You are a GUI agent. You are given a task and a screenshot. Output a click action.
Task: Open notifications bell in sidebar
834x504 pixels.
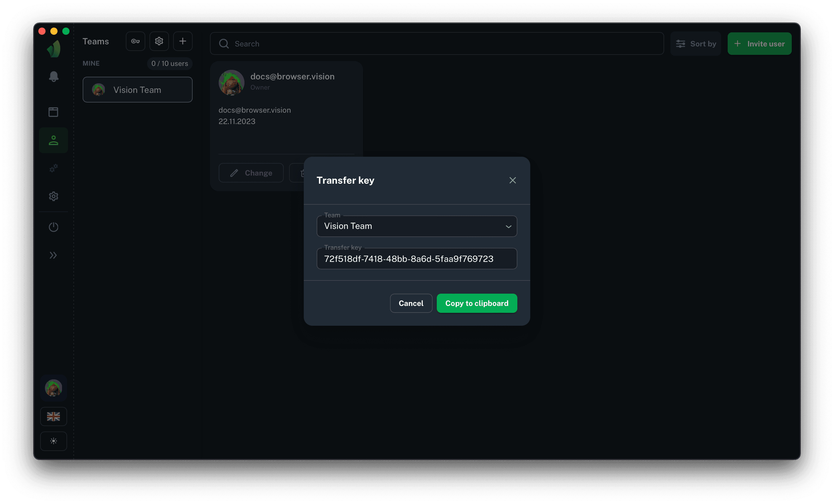pyautogui.click(x=54, y=76)
